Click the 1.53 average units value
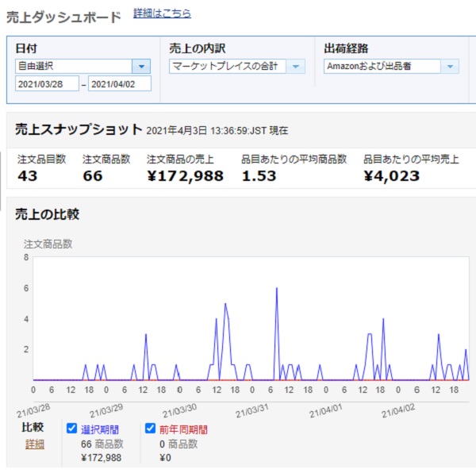This screenshot has height=473, width=476. click(259, 176)
